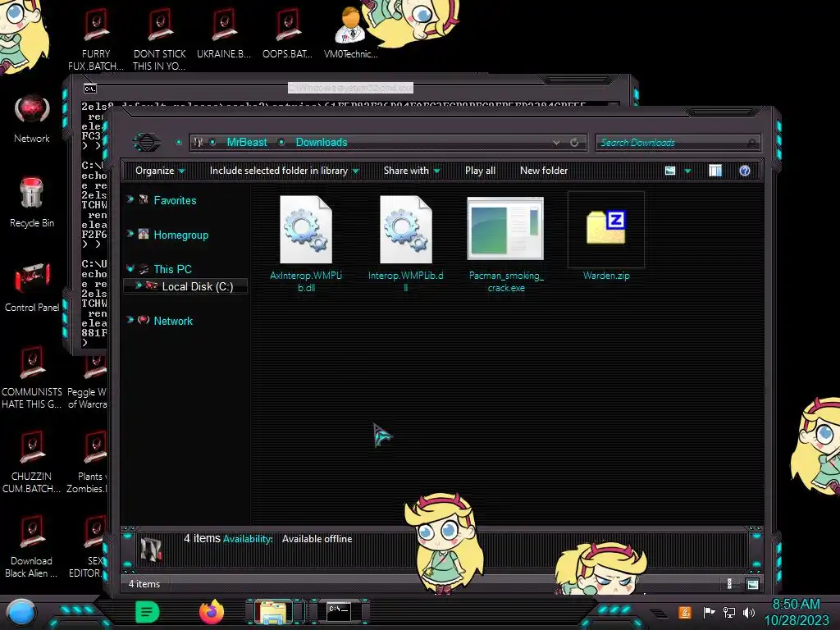840x630 pixels.
Task: Open the DONT STICK THIS IN YO desktop icon
Action: pos(160,38)
